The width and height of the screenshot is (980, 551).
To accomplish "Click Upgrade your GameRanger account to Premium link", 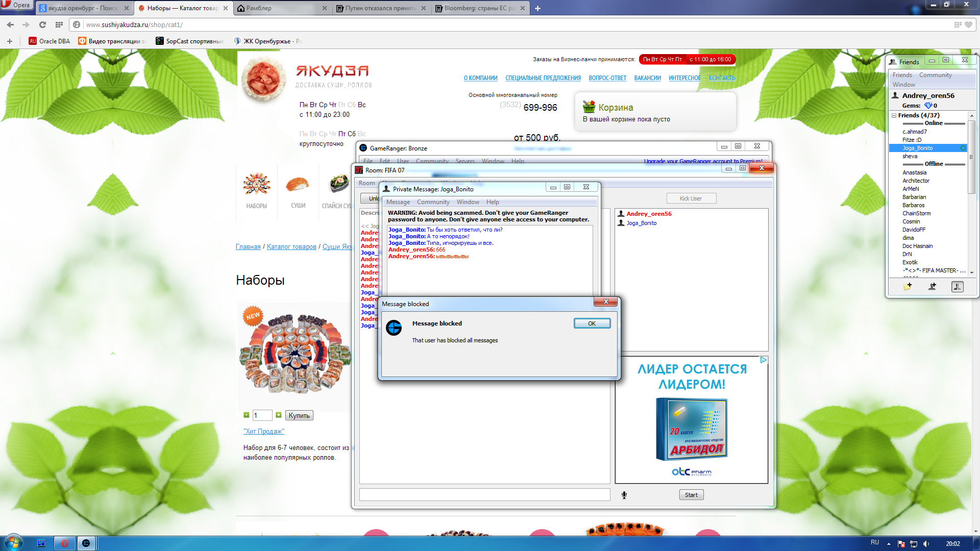I will [x=703, y=161].
